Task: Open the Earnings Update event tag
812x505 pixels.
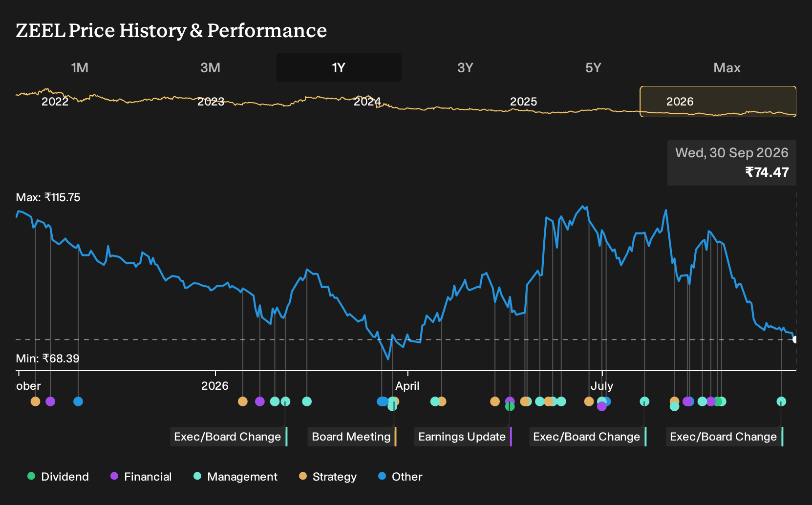Action: (x=463, y=437)
